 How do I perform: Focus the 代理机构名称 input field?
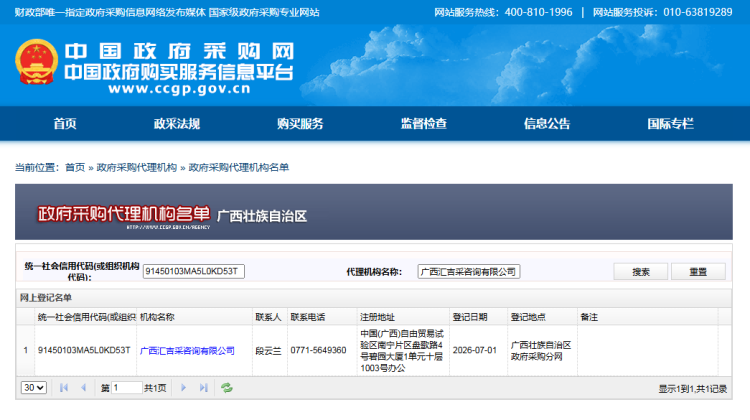coord(469,272)
